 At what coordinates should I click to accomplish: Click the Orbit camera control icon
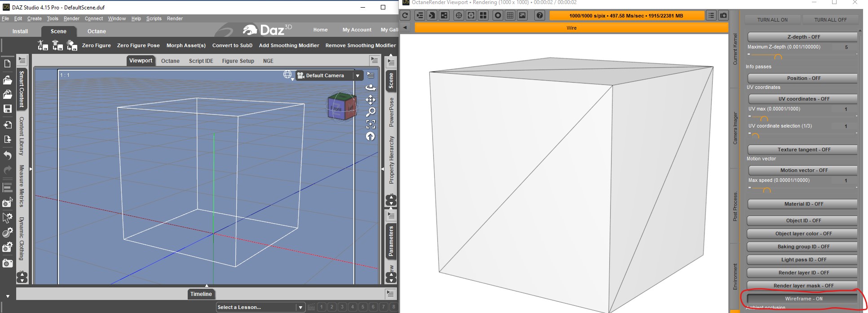(x=370, y=88)
